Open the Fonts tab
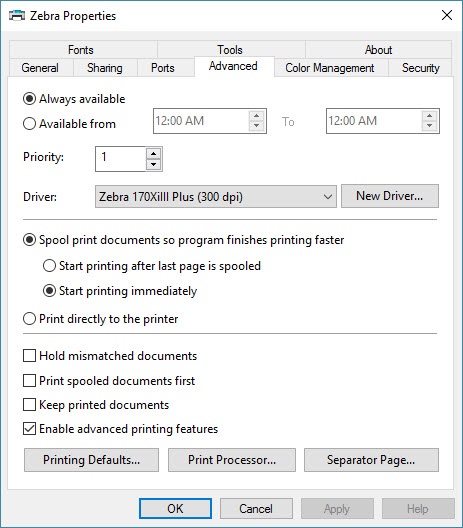463x528 pixels. [x=80, y=50]
